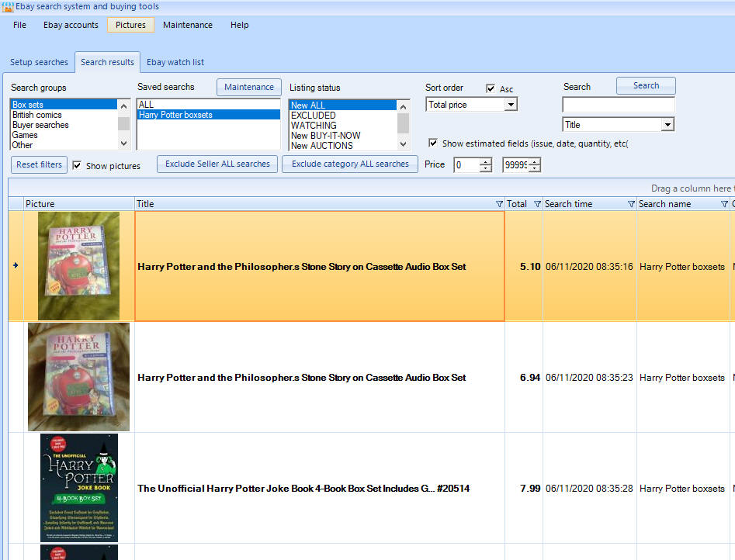Click the maximum Price input field

(515, 165)
